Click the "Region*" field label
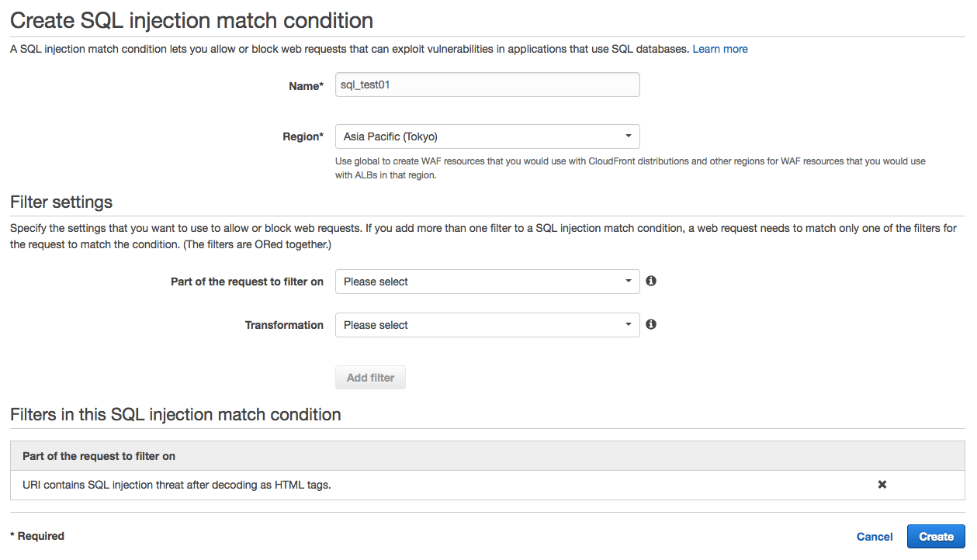The height and width of the screenshot is (560, 977). (303, 137)
